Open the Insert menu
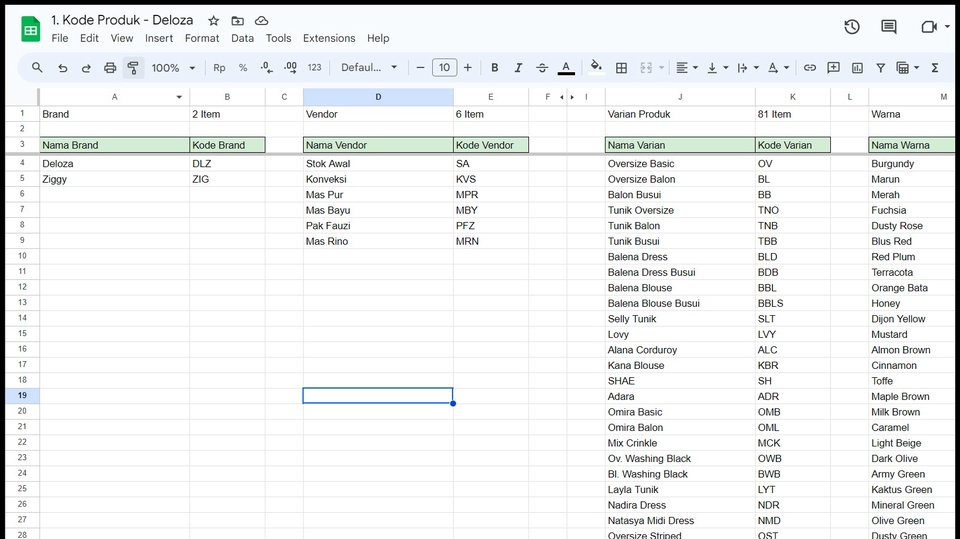Image resolution: width=960 pixels, height=539 pixels. tap(159, 38)
